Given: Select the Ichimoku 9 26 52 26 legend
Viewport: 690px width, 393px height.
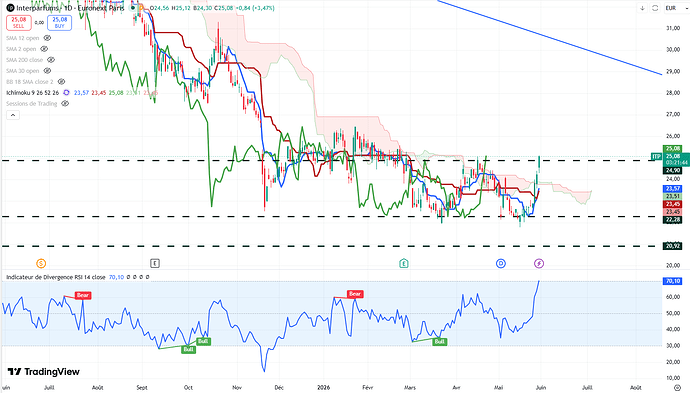Looking at the screenshot, I should click(x=33, y=92).
